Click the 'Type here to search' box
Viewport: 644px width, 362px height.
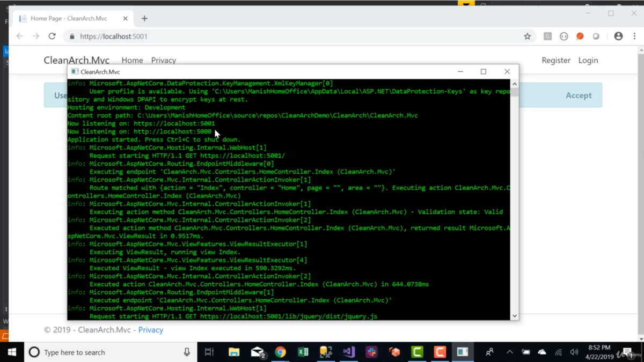(x=111, y=352)
